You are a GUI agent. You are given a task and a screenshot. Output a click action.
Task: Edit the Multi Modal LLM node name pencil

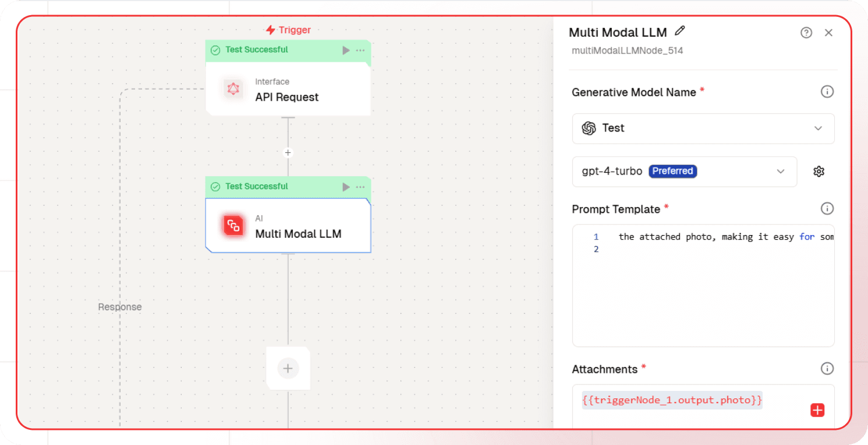tap(679, 31)
